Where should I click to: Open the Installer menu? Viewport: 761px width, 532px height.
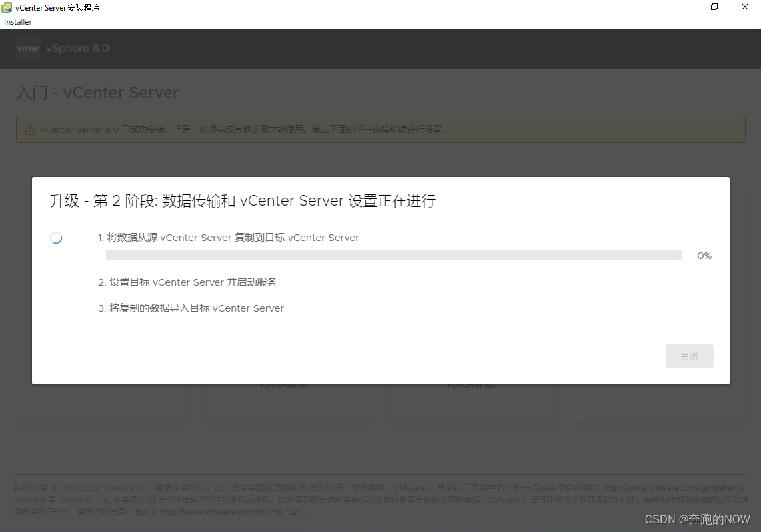[x=18, y=22]
